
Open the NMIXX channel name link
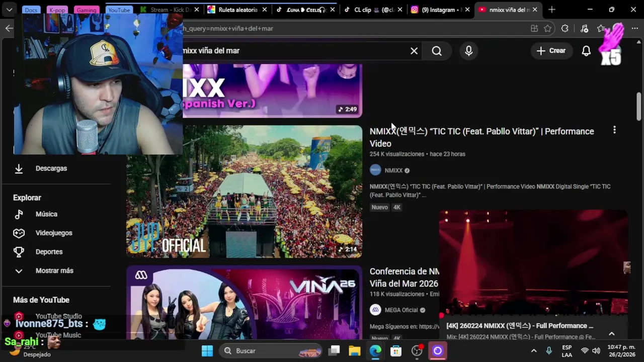pos(393,170)
